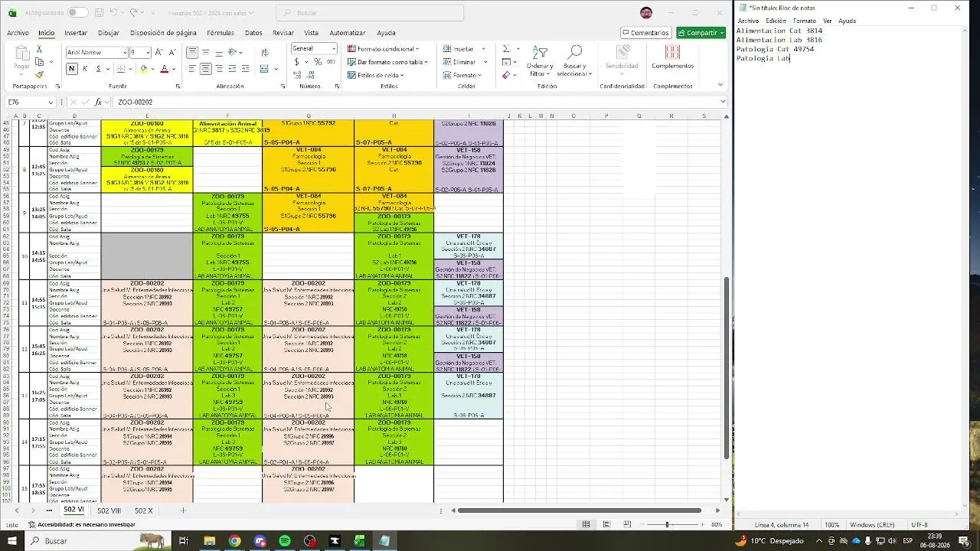The height and width of the screenshot is (551, 980).
Task: Cut selection with the scissors icon
Action: [x=40, y=50]
